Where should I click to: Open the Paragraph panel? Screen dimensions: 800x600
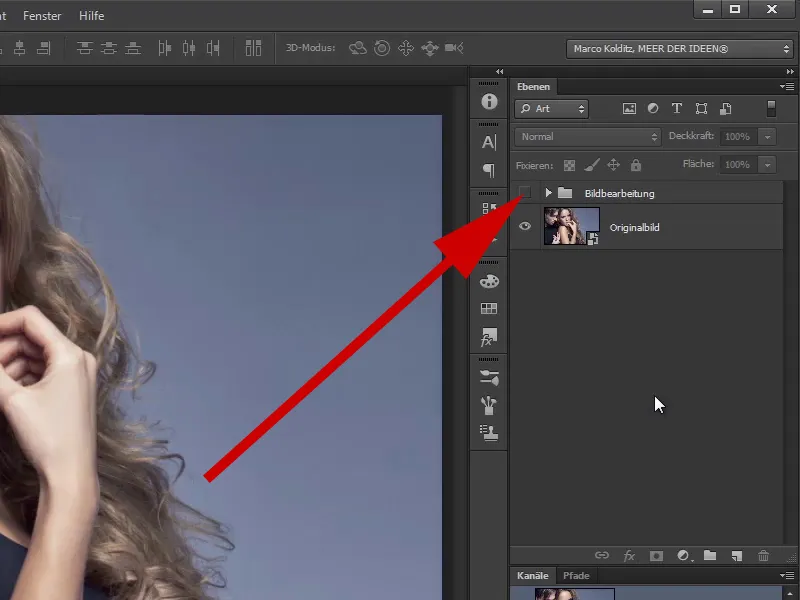[488, 171]
